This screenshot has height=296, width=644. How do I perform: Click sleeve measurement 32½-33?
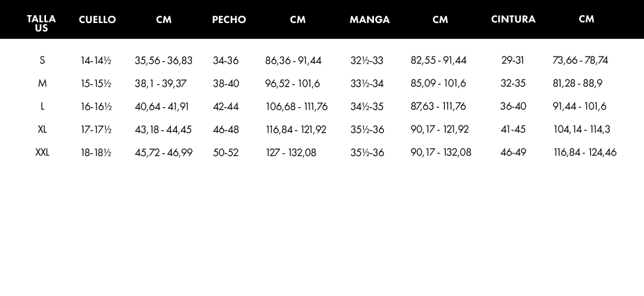[x=367, y=61]
